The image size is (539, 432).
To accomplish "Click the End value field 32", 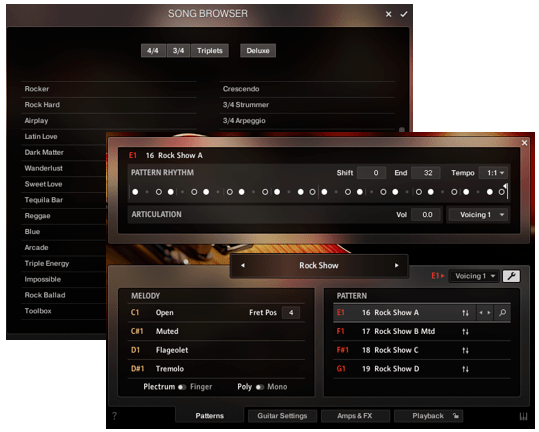I will 426,173.
